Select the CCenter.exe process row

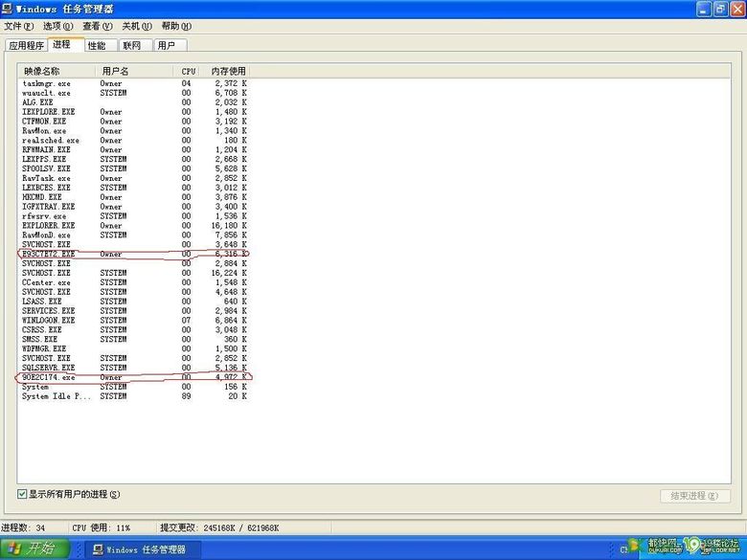134,282
